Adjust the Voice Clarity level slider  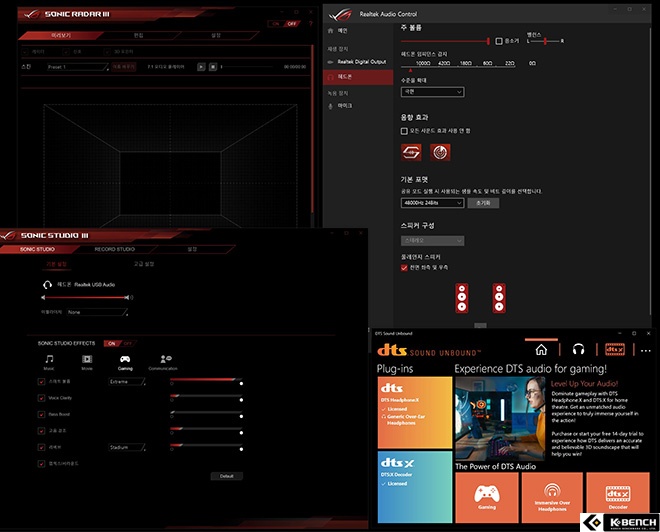tap(206, 396)
